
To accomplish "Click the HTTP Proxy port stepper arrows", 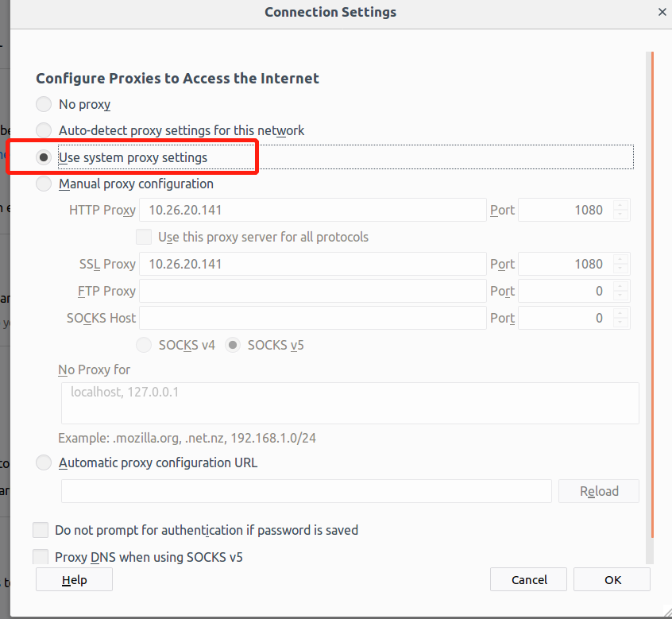I will tap(621, 211).
